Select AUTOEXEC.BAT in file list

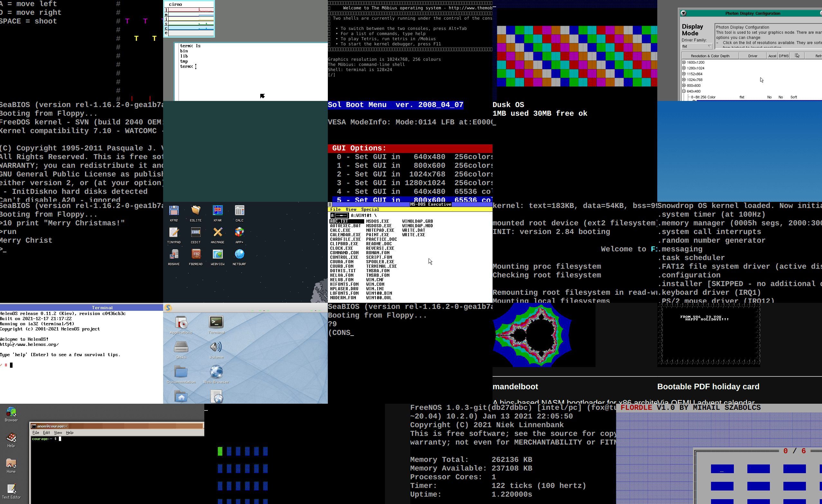(x=345, y=226)
